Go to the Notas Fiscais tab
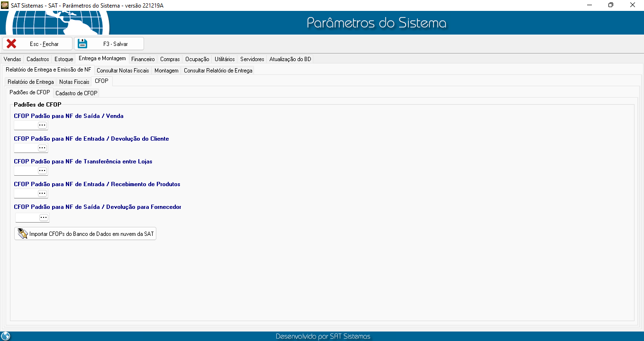Image resolution: width=644 pixels, height=341 pixels. tap(74, 82)
